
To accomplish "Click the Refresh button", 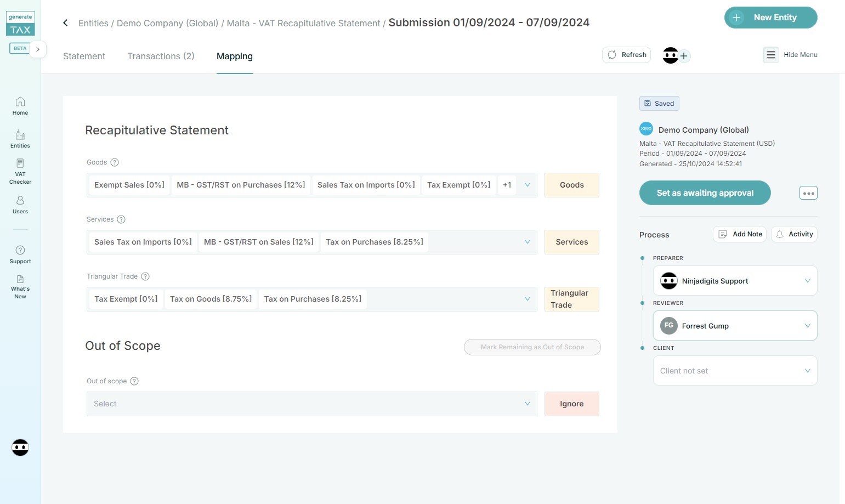I will 626,55.
